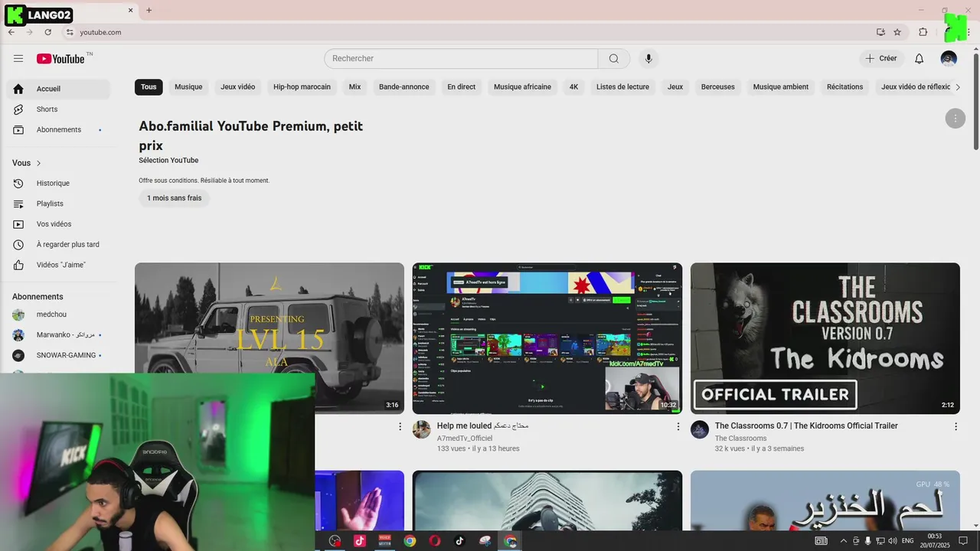Image resolution: width=980 pixels, height=551 pixels.
Task: Open the notifications bell
Action: click(x=920, y=59)
